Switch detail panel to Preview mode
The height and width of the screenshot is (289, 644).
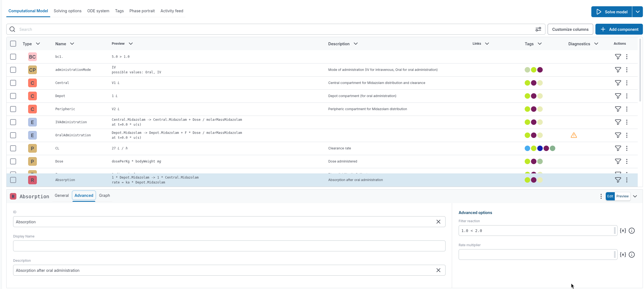click(622, 196)
